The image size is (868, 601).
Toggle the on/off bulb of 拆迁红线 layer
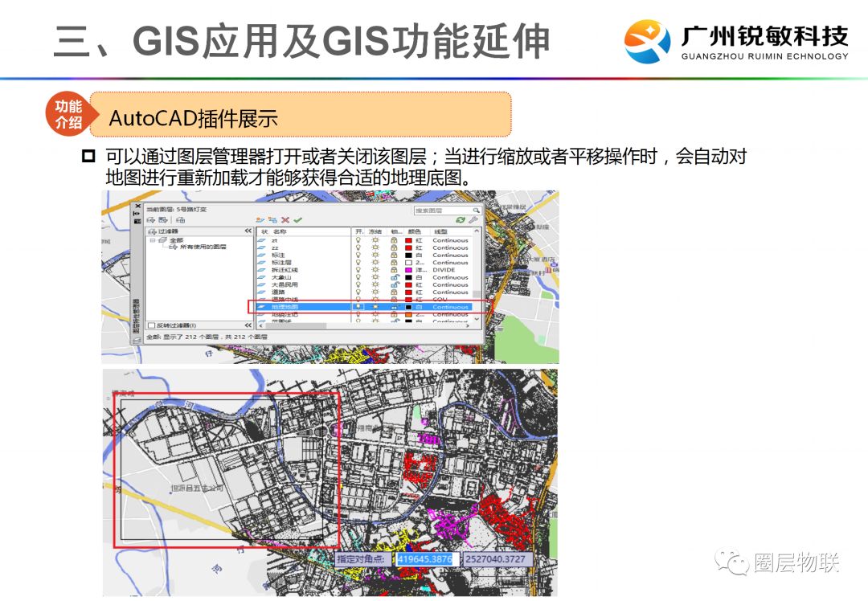[x=358, y=270]
